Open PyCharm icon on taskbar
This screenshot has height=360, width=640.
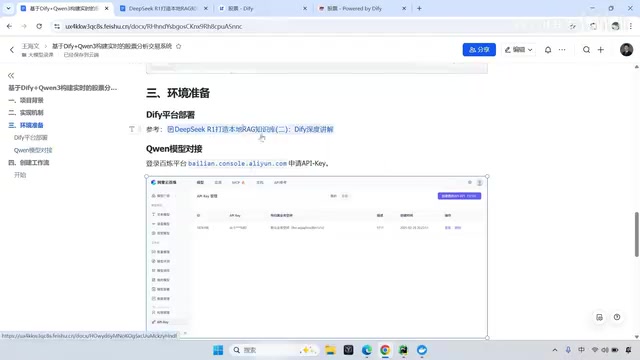[403, 350]
